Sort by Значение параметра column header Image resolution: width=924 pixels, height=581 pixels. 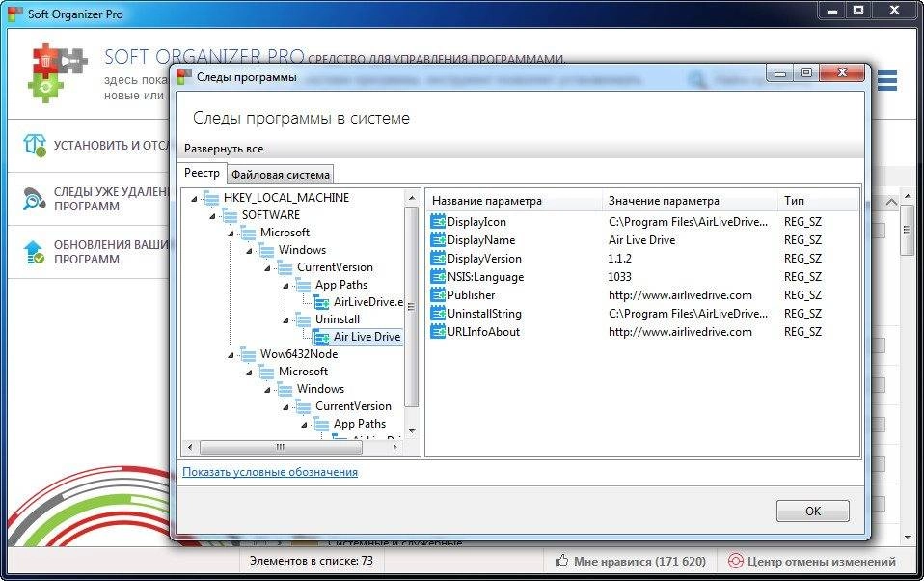pyautogui.click(x=690, y=201)
